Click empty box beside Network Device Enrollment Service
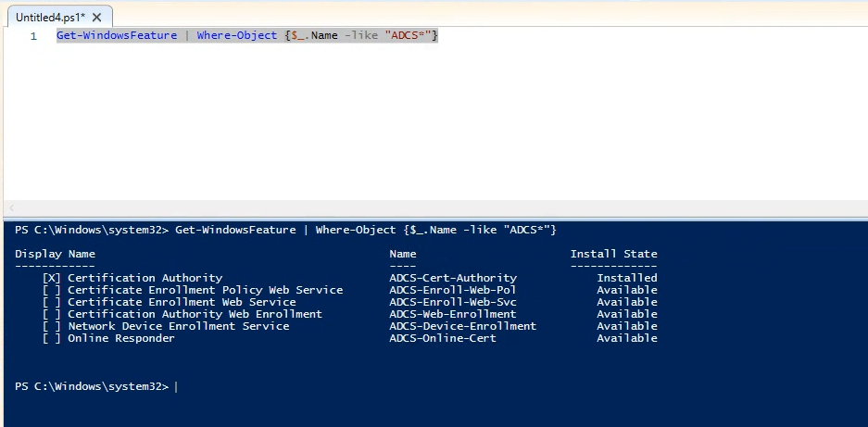 52,326
